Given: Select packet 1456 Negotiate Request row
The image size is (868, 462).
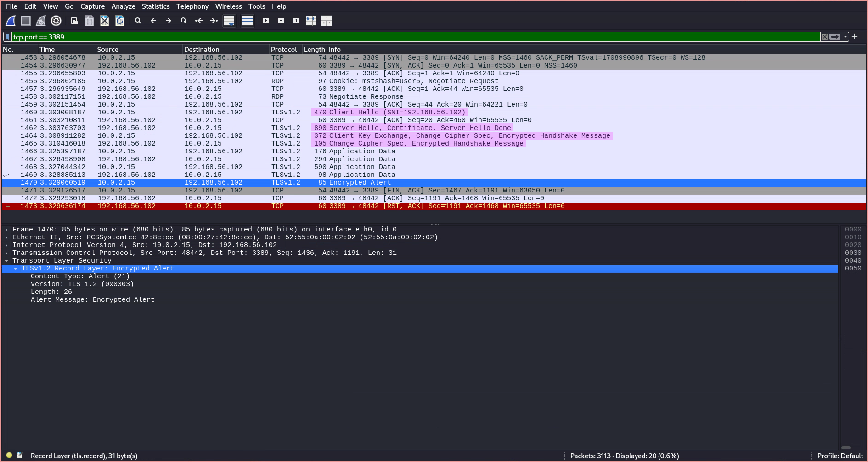Looking at the screenshot, I should pos(434,81).
